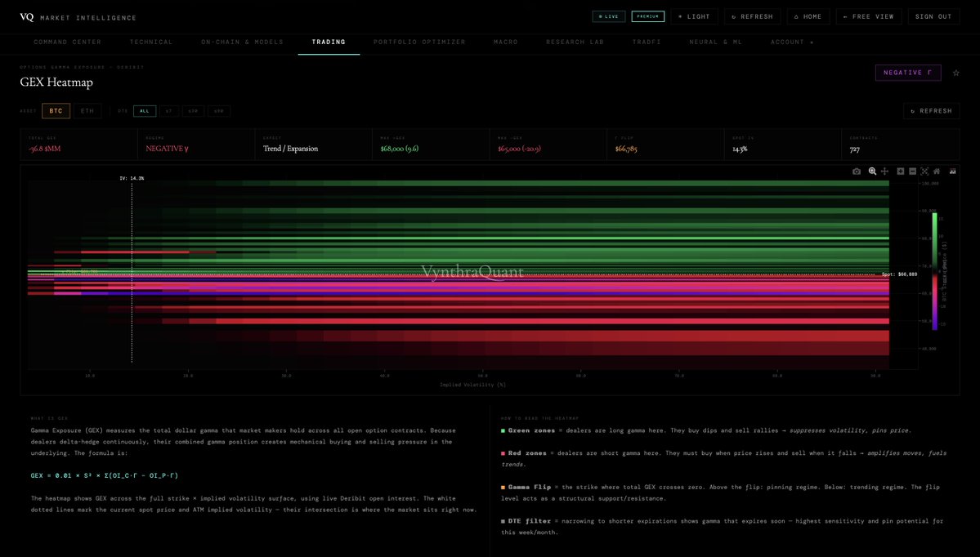
Task: Select the ≤7 DTE filter
Action: [x=168, y=111]
